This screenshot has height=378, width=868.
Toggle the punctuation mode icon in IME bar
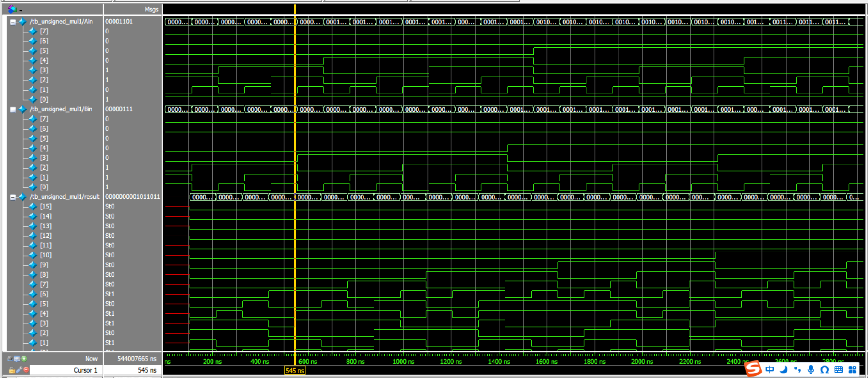[x=797, y=369]
